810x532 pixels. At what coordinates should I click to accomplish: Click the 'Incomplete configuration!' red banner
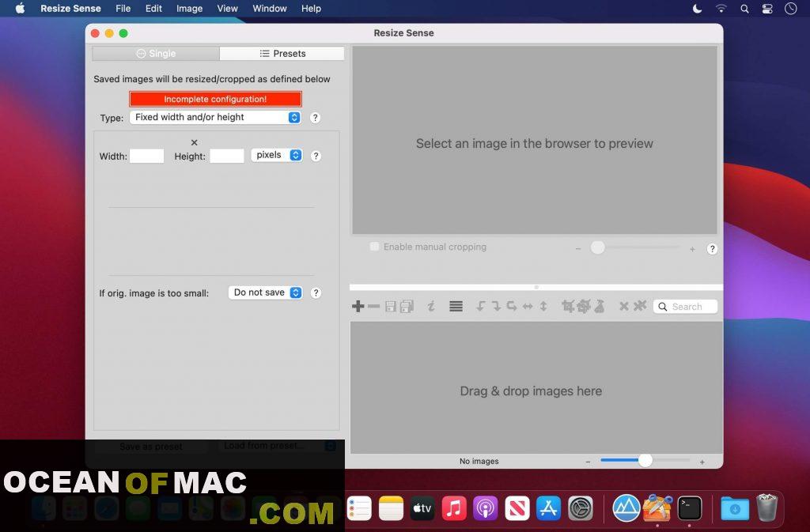215,99
